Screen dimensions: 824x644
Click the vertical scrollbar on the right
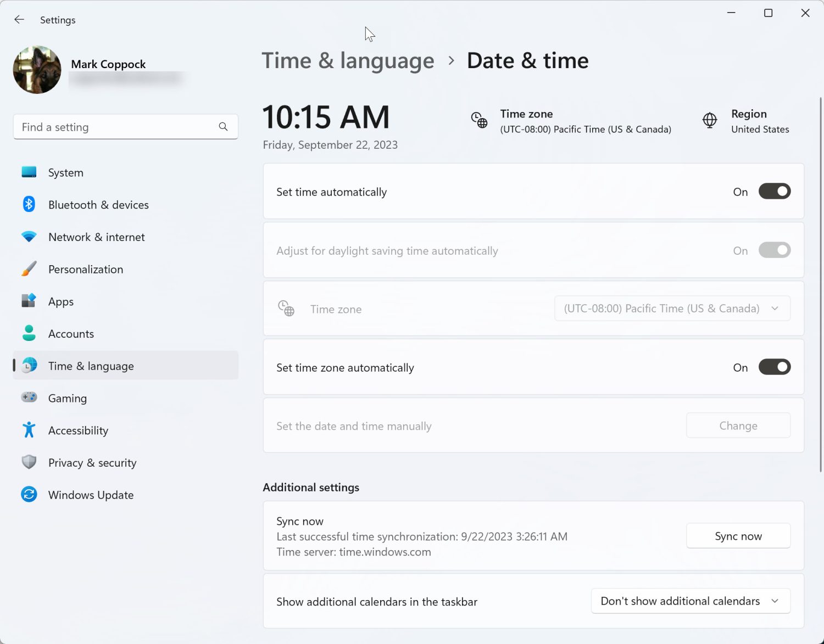click(x=821, y=284)
